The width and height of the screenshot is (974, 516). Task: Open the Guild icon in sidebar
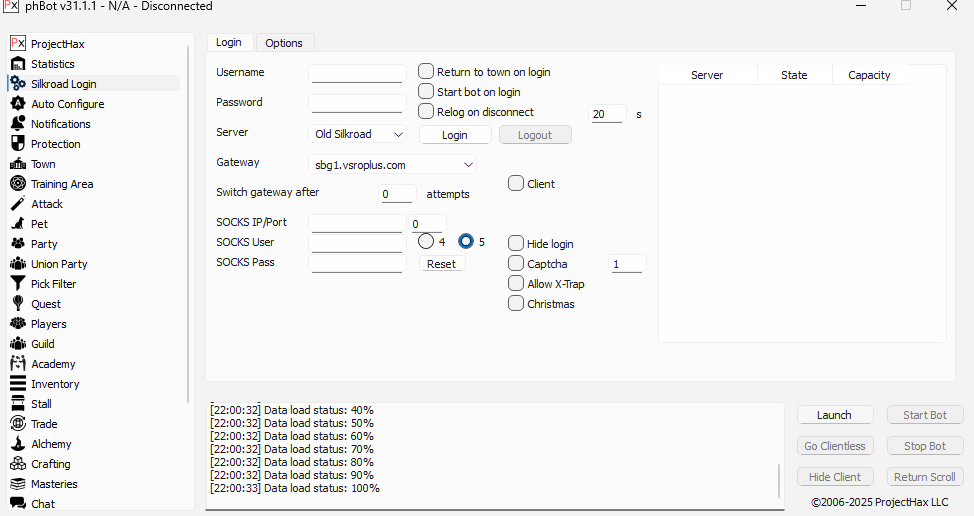pyautogui.click(x=17, y=344)
